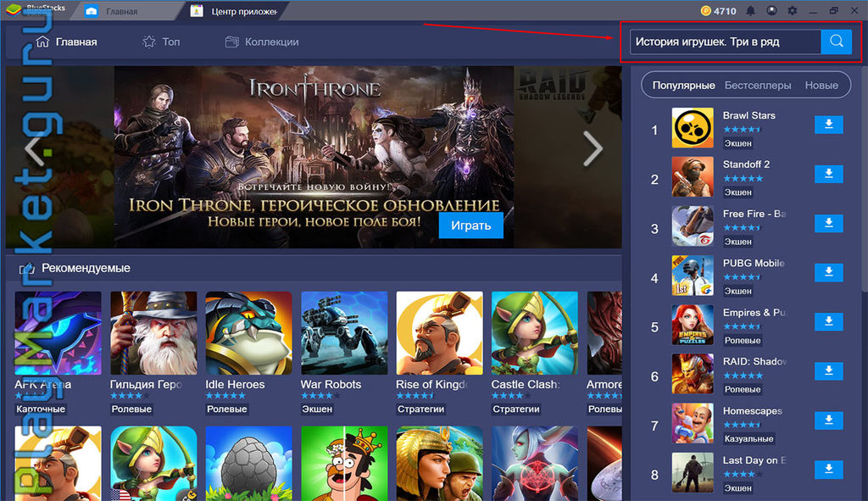Click the coins balance 4710
Image resolution: width=868 pixels, height=501 pixels.
pyautogui.click(x=718, y=11)
